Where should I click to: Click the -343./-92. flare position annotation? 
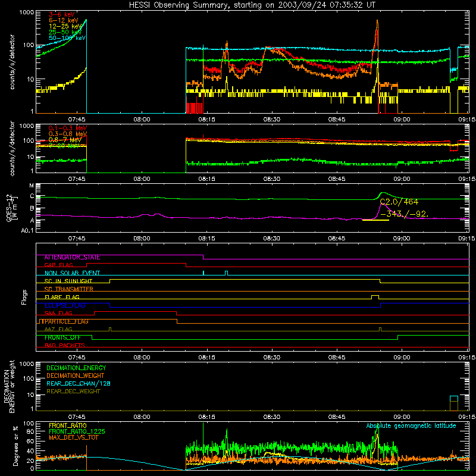[x=404, y=214]
